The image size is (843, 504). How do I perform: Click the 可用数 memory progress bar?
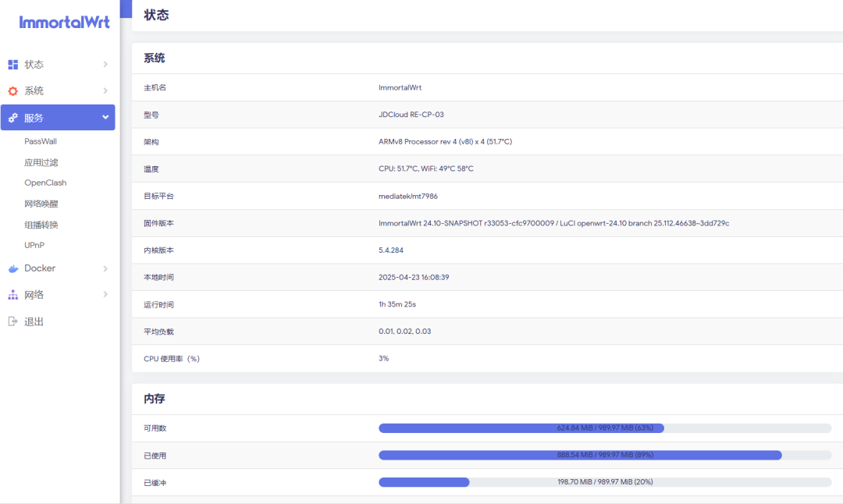point(605,428)
